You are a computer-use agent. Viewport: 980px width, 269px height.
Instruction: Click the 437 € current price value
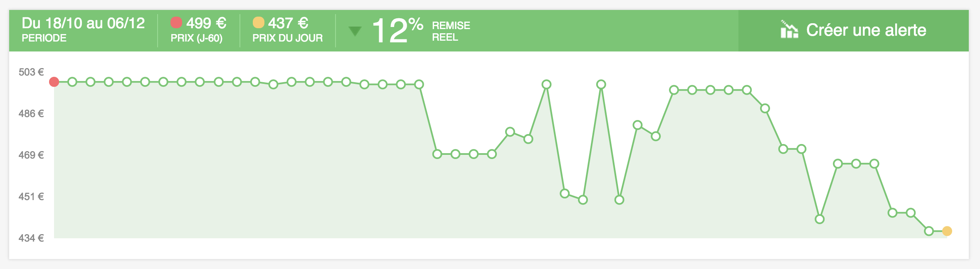tap(288, 23)
